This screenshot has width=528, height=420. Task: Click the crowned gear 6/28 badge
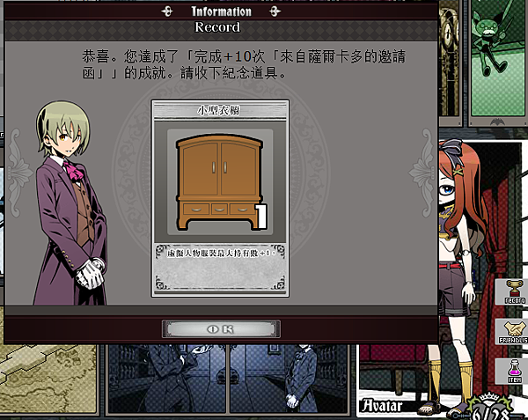pyautogui.click(x=489, y=408)
